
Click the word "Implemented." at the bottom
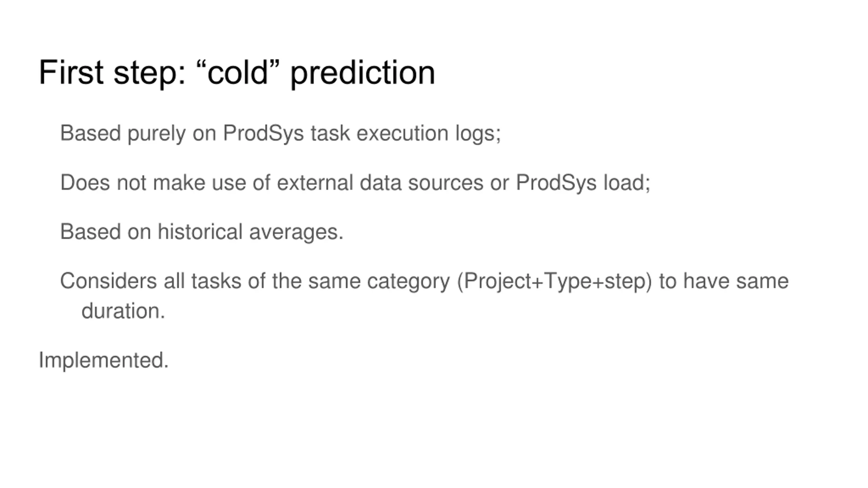click(x=104, y=360)
